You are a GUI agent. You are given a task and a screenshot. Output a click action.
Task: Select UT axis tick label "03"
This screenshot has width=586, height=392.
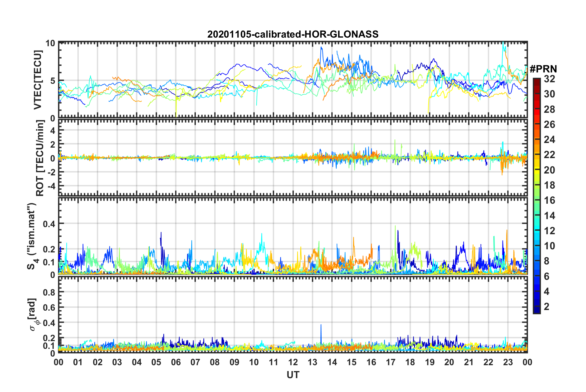point(117,362)
